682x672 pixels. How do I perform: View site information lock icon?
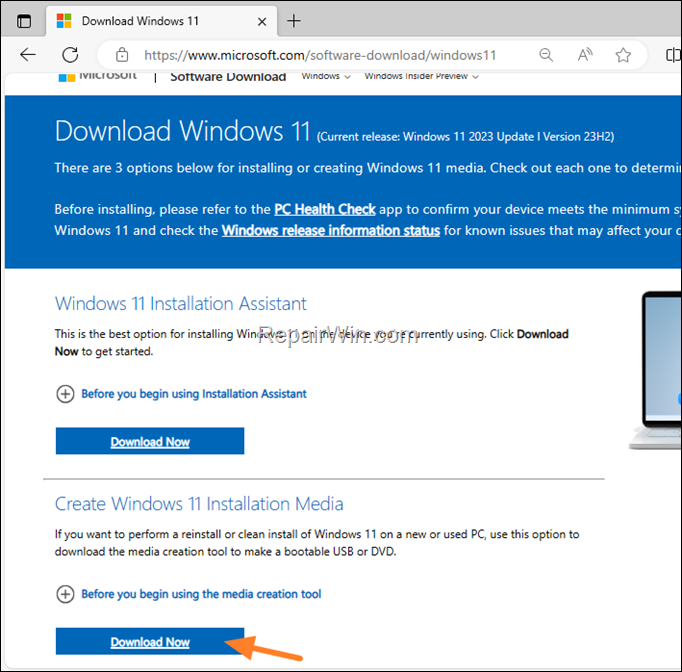[x=122, y=55]
